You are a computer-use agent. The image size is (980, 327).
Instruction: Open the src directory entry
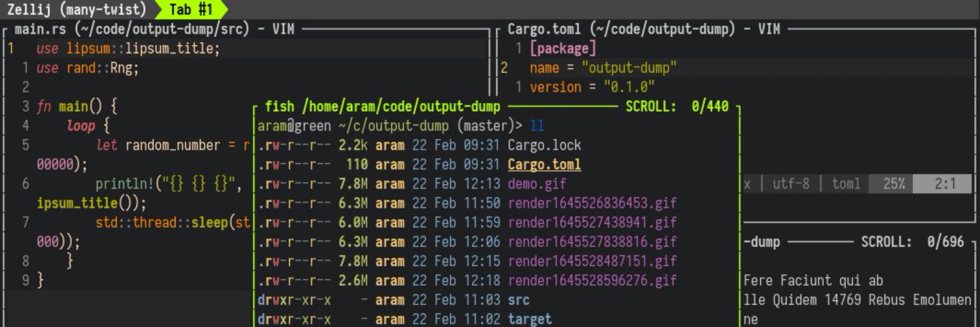(x=518, y=300)
